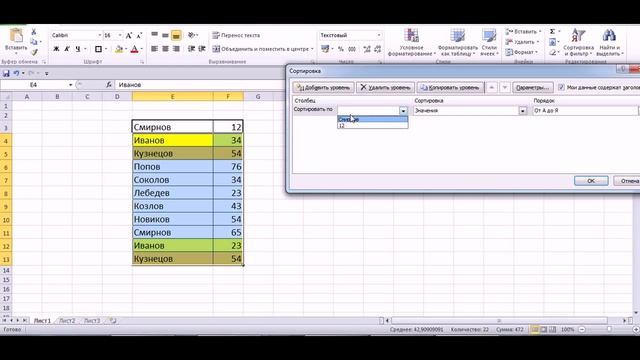The image size is (640, 360).
Task: Click the increase indent icon
Action: point(202,49)
